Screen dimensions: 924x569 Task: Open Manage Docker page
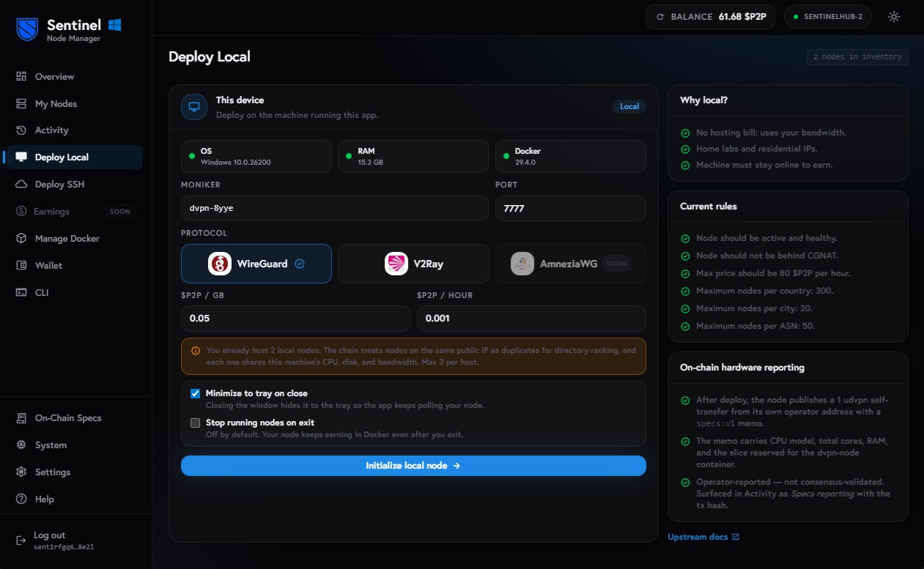[75, 239]
